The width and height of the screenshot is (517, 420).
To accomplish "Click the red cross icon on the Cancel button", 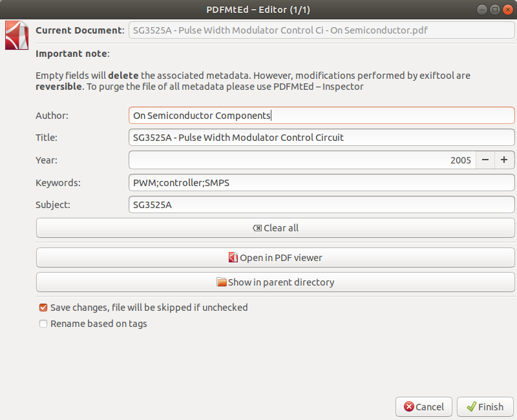I will point(410,406).
